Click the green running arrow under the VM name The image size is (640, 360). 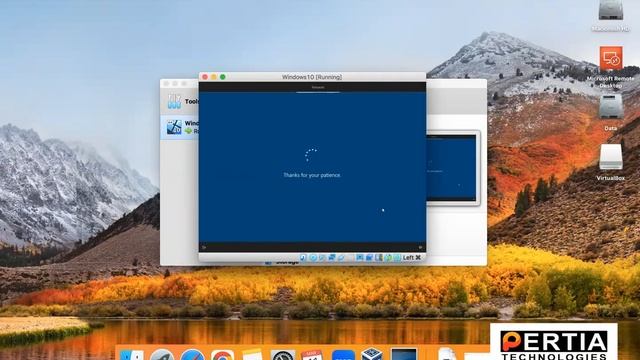coord(188,131)
